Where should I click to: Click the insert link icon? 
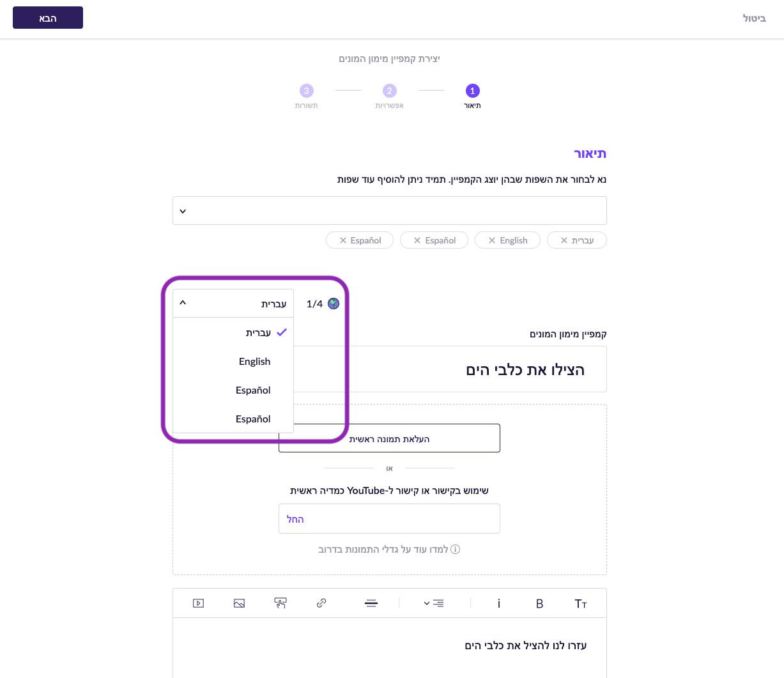(321, 603)
